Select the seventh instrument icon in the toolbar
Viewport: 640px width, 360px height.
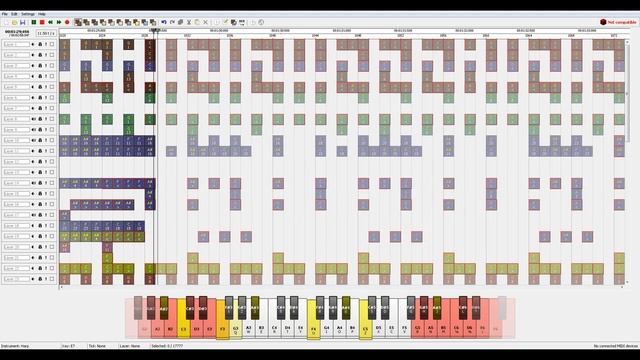tap(128, 22)
